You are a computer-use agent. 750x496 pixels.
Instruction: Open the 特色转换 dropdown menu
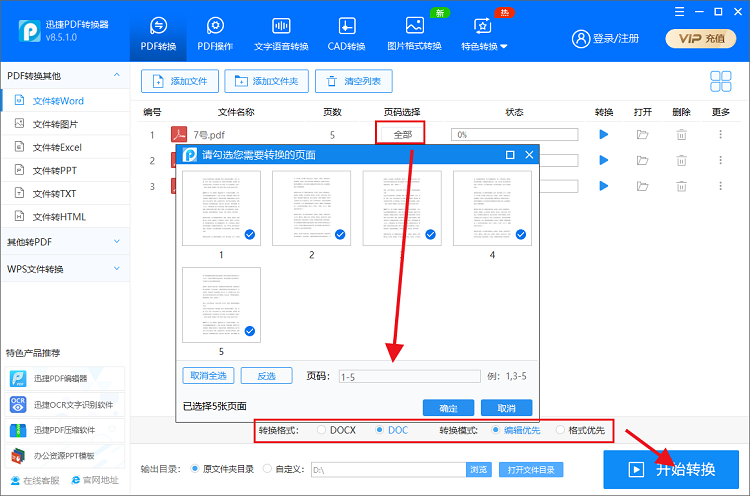click(x=484, y=32)
